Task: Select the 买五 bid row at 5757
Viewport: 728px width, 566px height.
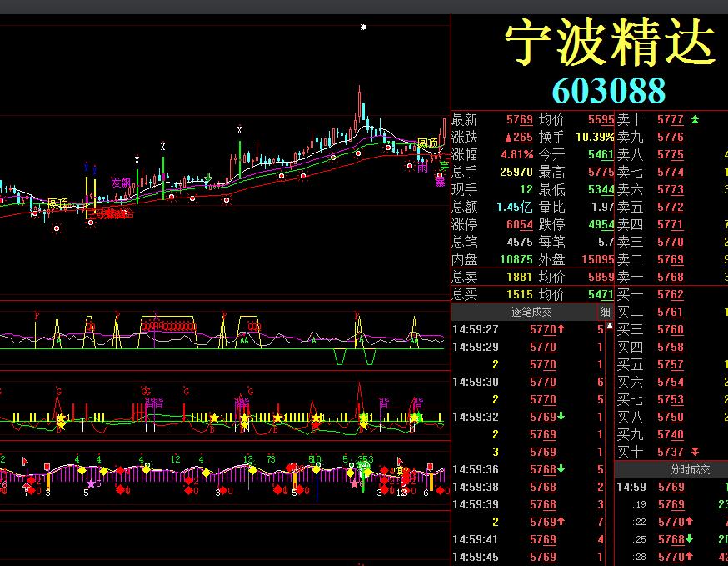Action: pyautogui.click(x=671, y=364)
